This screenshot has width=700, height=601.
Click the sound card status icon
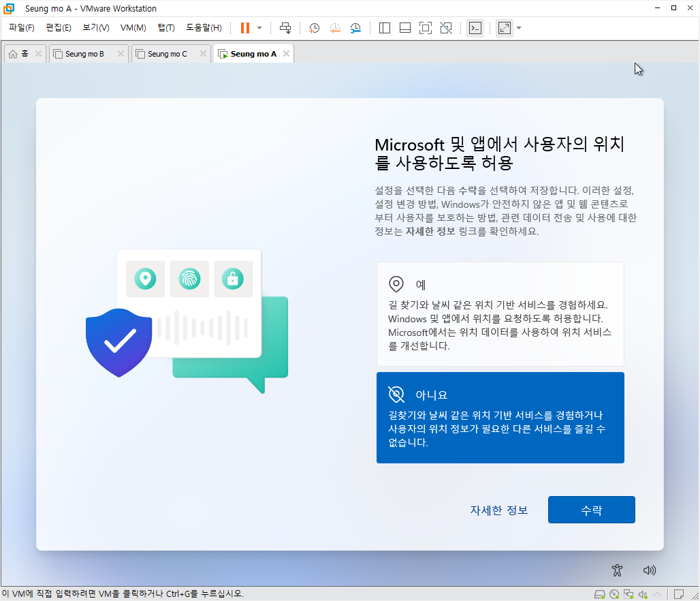coord(643,594)
